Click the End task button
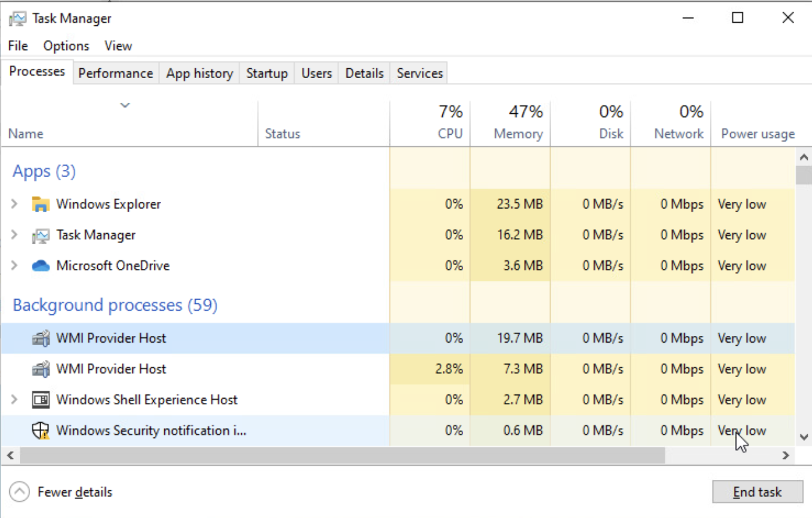Image resolution: width=812 pixels, height=518 pixels. coord(758,492)
